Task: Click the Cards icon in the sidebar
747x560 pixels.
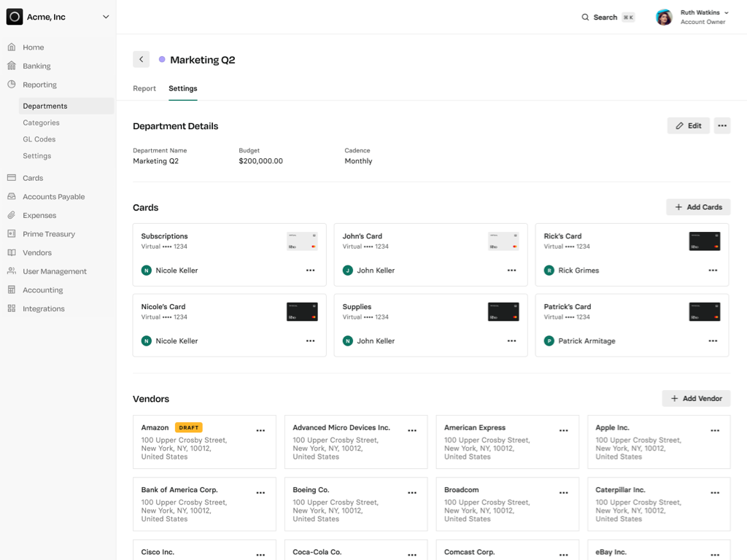Action: (x=12, y=178)
